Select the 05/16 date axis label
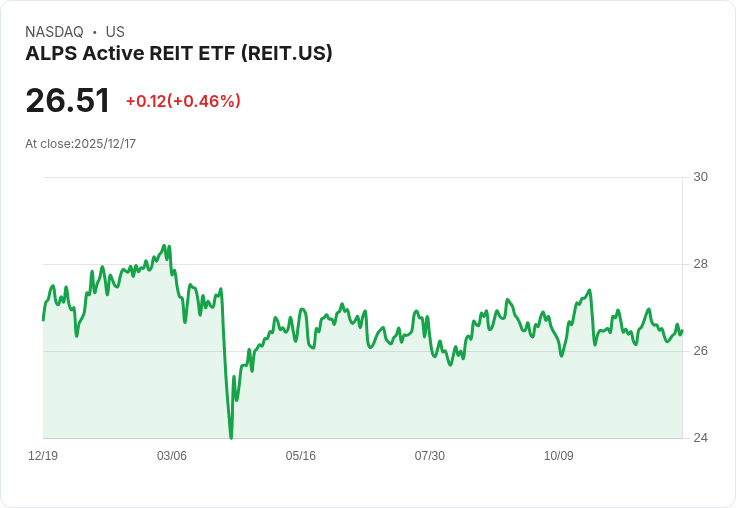Image resolution: width=736 pixels, height=508 pixels. point(300,455)
